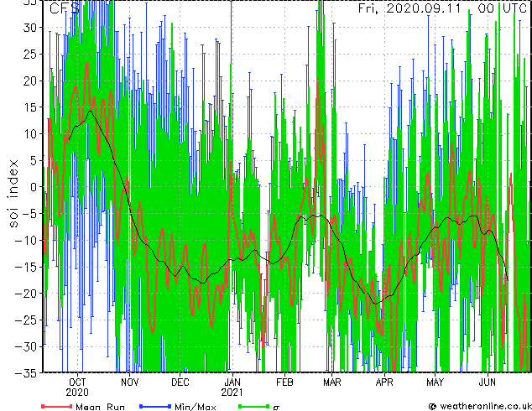Click the y-axis value -35

[27, 373]
